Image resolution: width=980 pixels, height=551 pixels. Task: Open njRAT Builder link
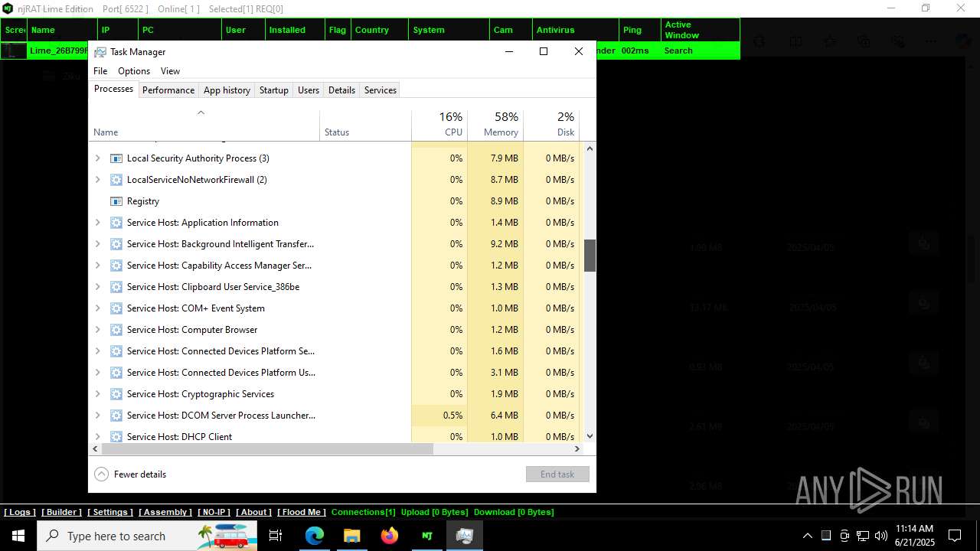[x=61, y=512]
